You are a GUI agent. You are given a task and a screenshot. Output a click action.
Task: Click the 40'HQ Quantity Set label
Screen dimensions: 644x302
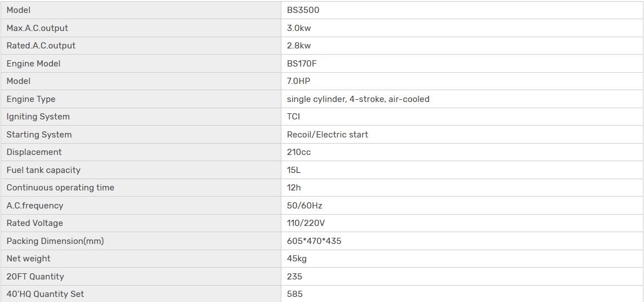[x=45, y=294]
